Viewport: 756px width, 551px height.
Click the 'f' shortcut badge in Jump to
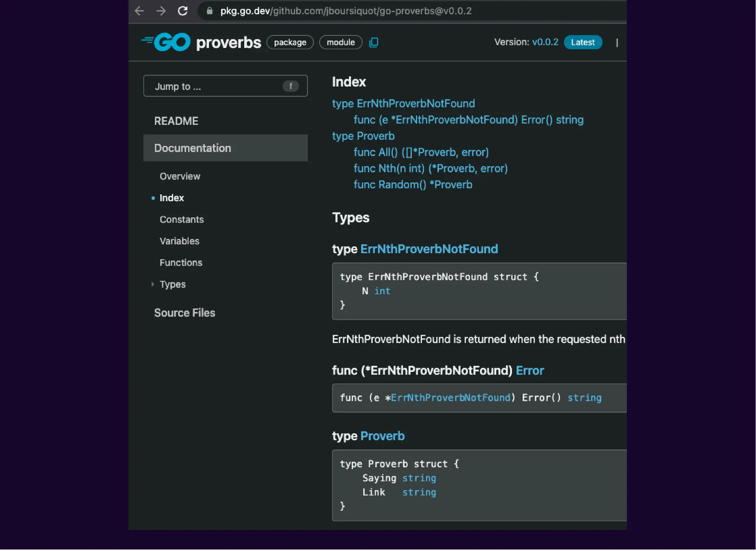[x=291, y=86]
